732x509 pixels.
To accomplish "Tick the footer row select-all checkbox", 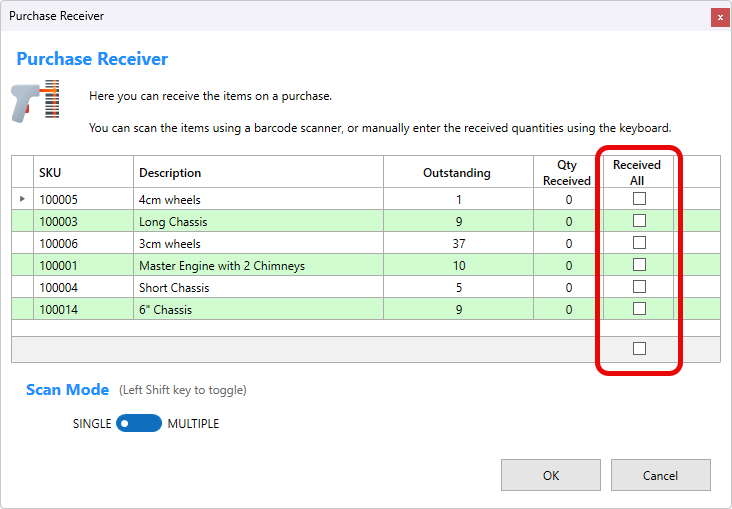I will pyautogui.click(x=639, y=349).
